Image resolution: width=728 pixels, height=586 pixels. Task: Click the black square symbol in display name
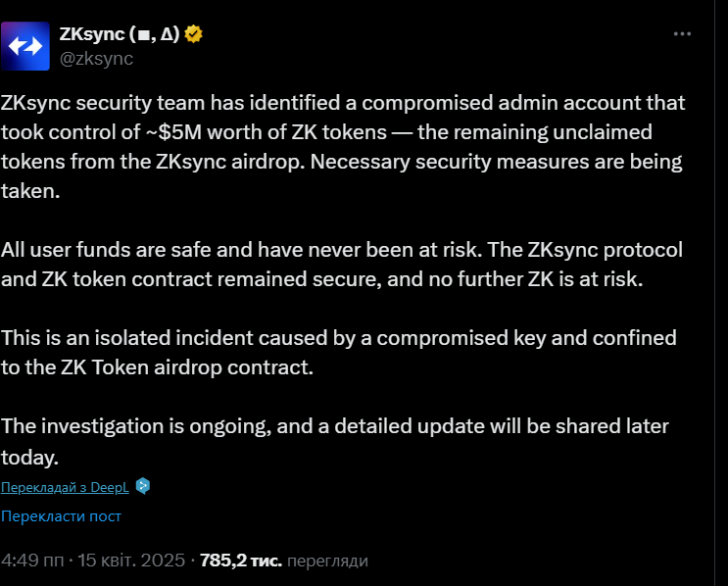pyautogui.click(x=143, y=35)
